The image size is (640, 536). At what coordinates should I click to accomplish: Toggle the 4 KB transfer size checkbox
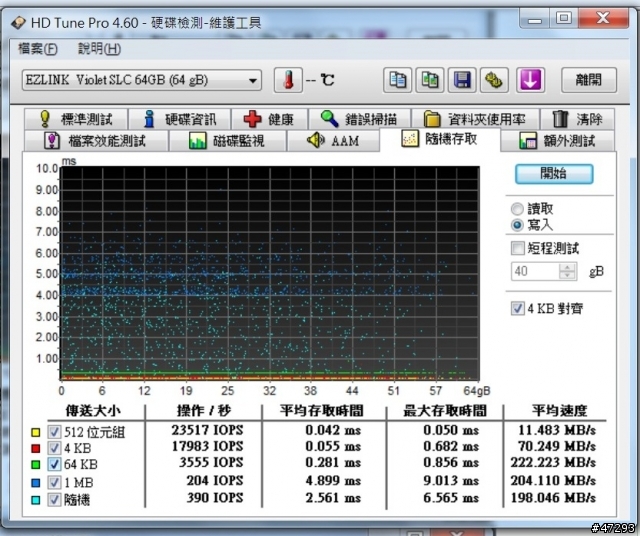(x=54, y=448)
